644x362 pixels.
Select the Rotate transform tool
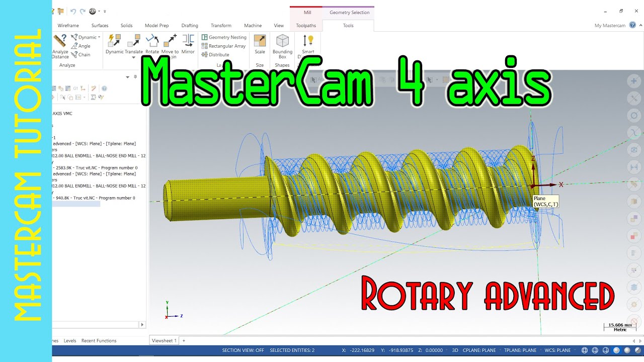click(x=152, y=44)
